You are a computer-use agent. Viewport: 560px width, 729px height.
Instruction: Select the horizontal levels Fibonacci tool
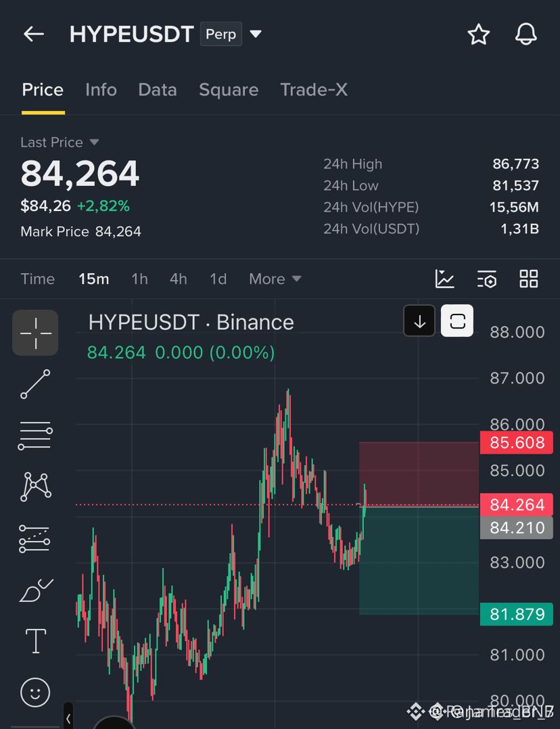(x=35, y=436)
